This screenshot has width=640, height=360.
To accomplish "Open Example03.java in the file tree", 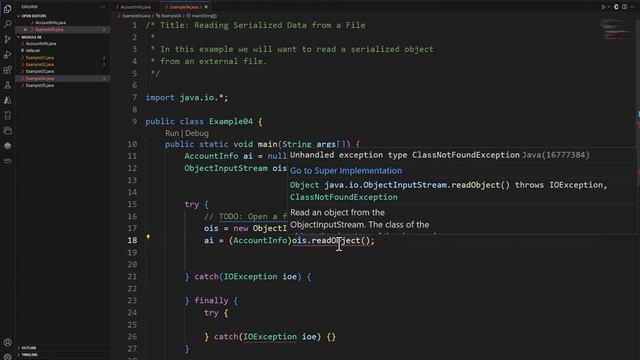I will [x=40, y=71].
